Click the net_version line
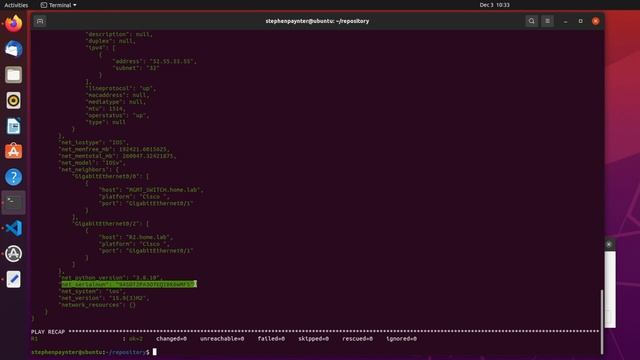This screenshot has height=360, width=640. click(x=104, y=298)
